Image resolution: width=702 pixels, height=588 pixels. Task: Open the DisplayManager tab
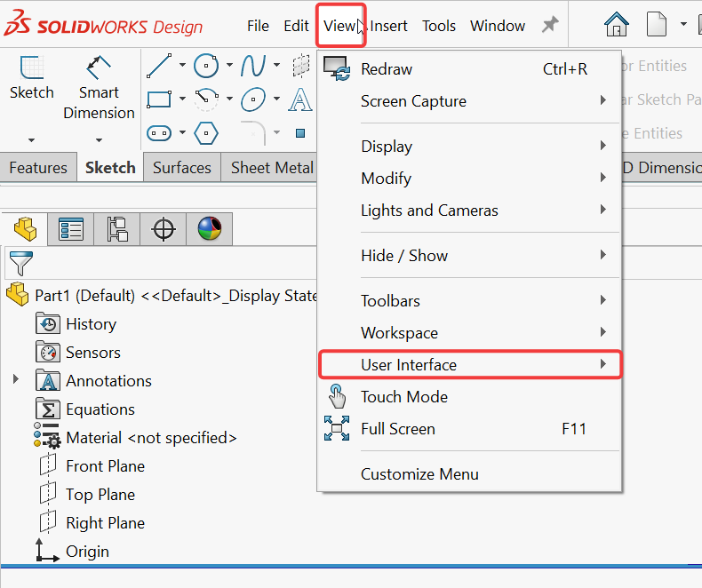pyautogui.click(x=210, y=229)
